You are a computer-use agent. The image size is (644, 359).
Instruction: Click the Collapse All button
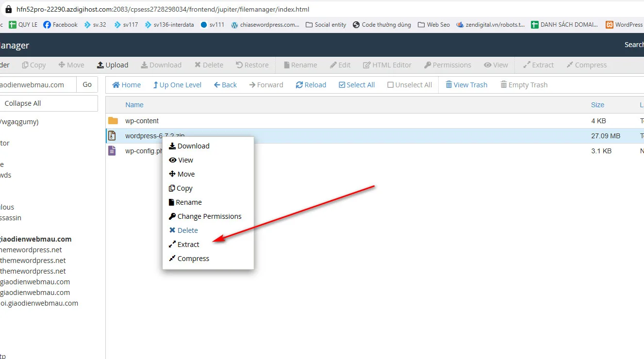pyautogui.click(x=23, y=103)
